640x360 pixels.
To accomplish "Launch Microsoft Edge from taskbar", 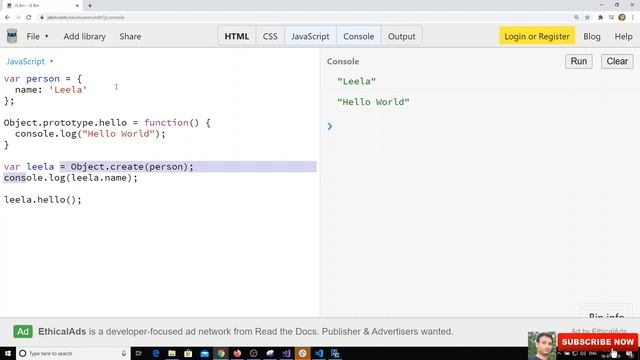I will [156, 353].
